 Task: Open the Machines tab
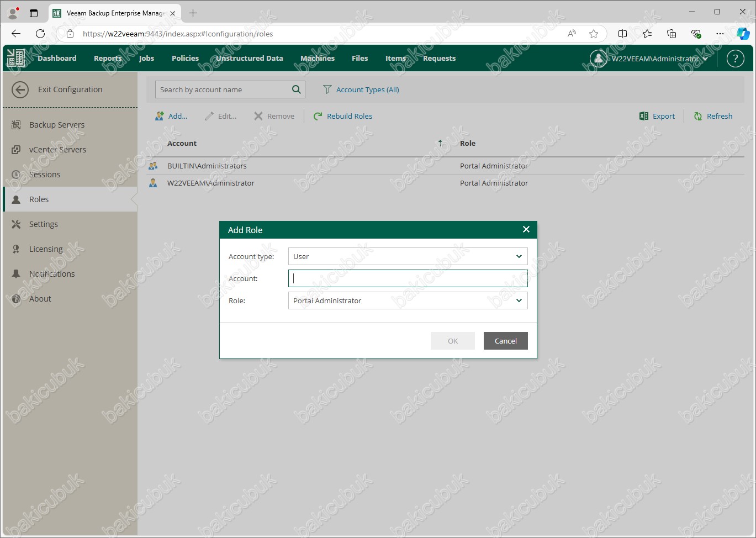pos(318,58)
